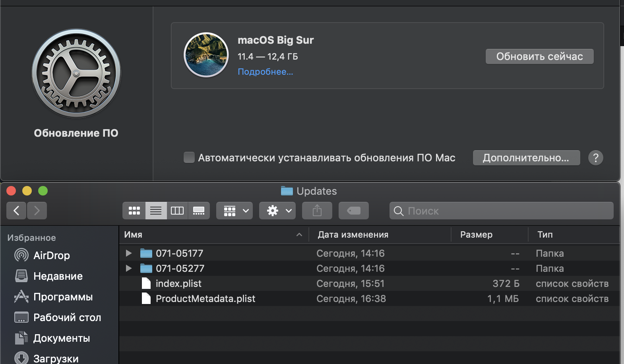Select the folder name 071-05177
Viewport: 624px width, 364px height.
179,253
